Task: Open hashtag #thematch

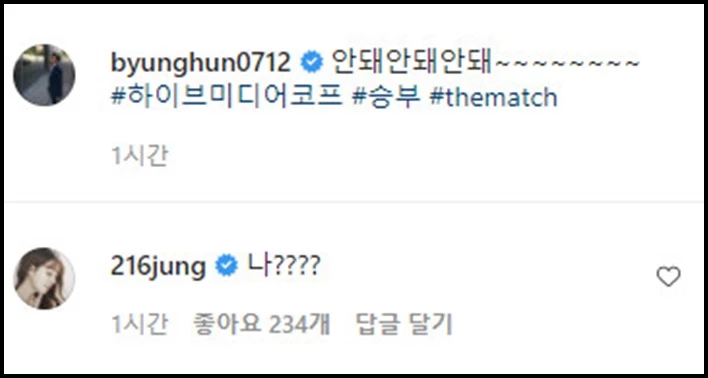Action: 494,97
